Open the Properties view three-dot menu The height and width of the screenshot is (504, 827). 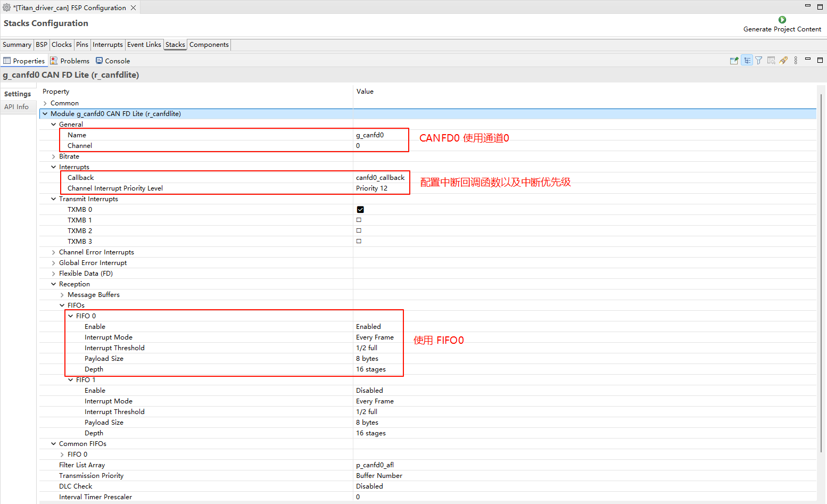click(x=796, y=61)
